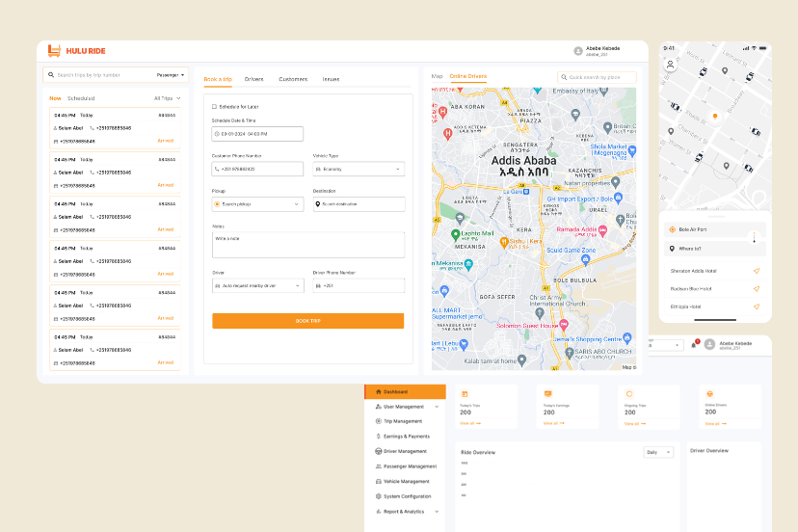Tap the navigate arrow beside Sheraton Addis Hotel

click(757, 271)
